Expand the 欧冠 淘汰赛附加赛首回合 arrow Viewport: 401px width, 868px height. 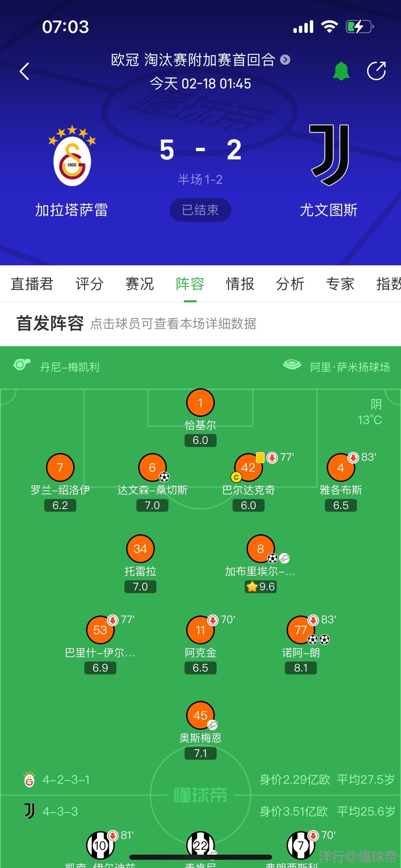(x=285, y=60)
